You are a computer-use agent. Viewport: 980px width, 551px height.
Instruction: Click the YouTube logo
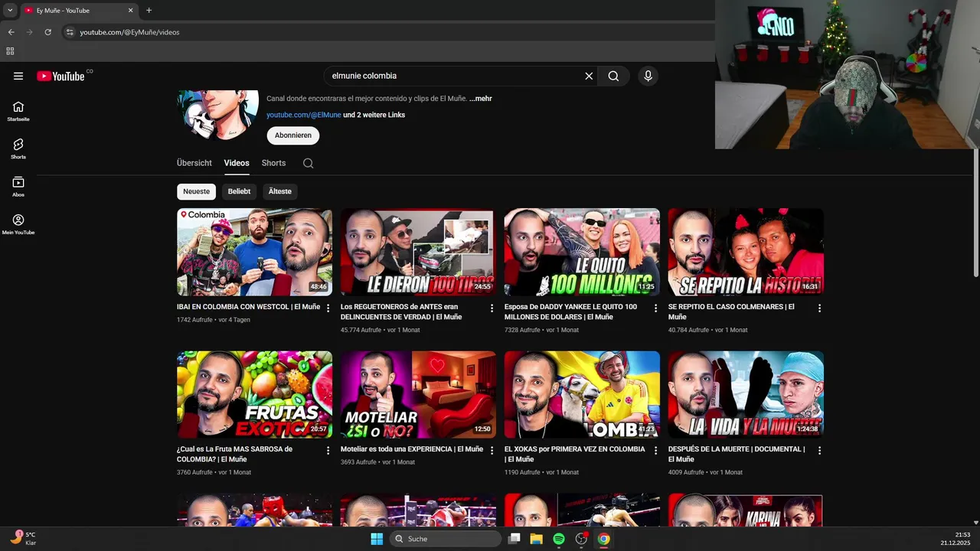click(60, 76)
